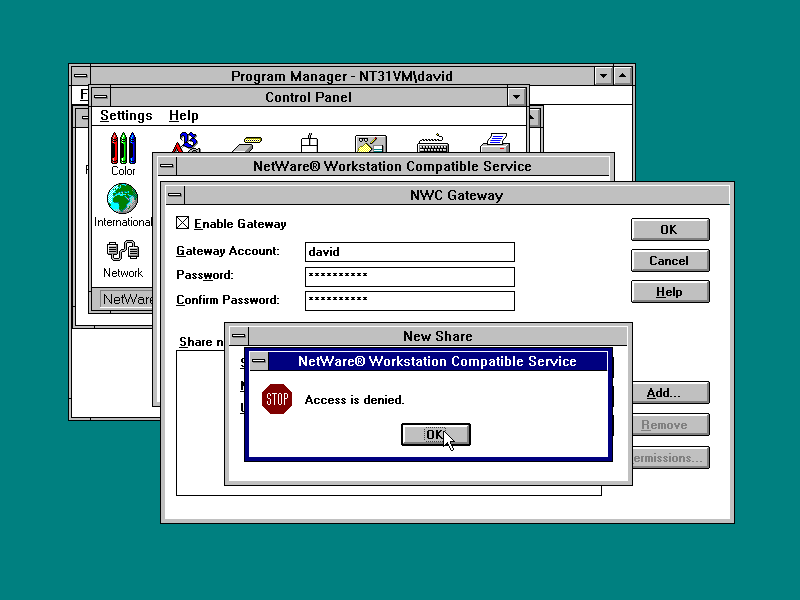Open Help in the NWC Gateway dialog
This screenshot has height=600, width=800.
pos(670,292)
